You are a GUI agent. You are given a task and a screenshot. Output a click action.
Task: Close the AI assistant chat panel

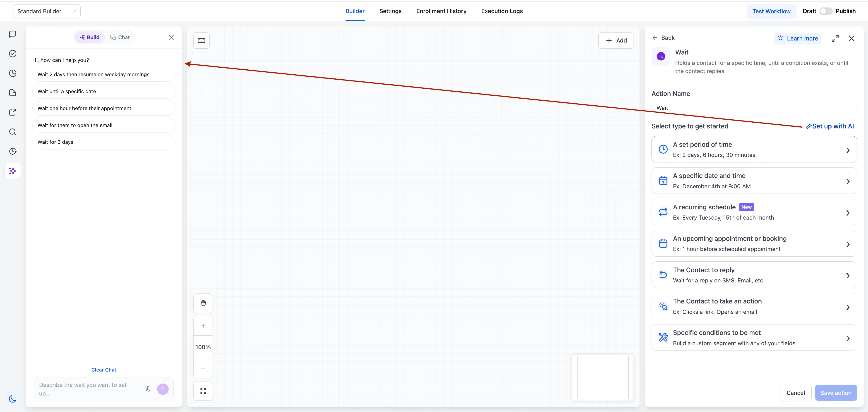pos(171,37)
